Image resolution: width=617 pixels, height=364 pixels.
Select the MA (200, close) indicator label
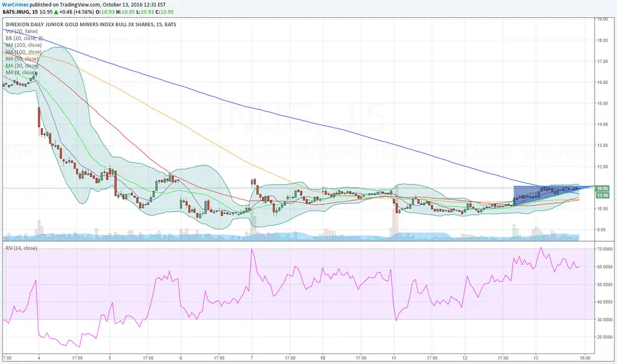click(24, 45)
